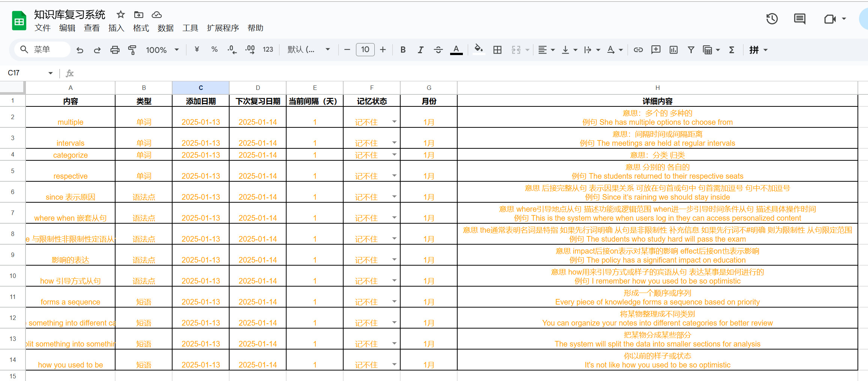Open the zoom level dropdown
Viewport: 868px width, 381px height.
click(162, 49)
